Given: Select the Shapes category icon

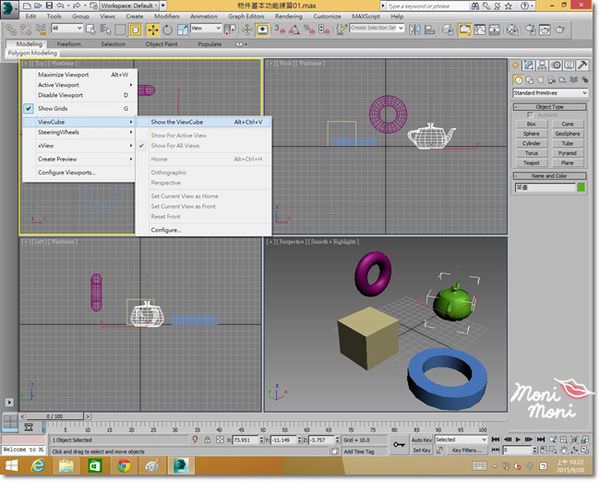Looking at the screenshot, I should click(529, 79).
